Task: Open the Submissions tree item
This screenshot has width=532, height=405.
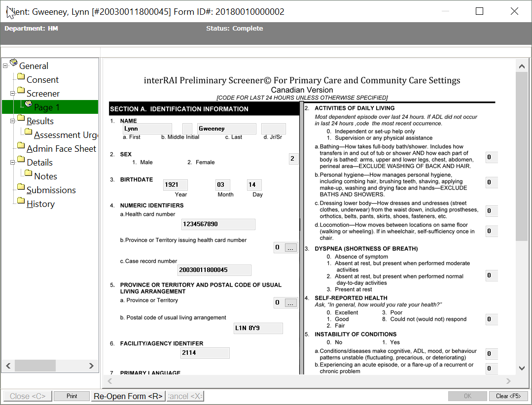Action: [51, 190]
